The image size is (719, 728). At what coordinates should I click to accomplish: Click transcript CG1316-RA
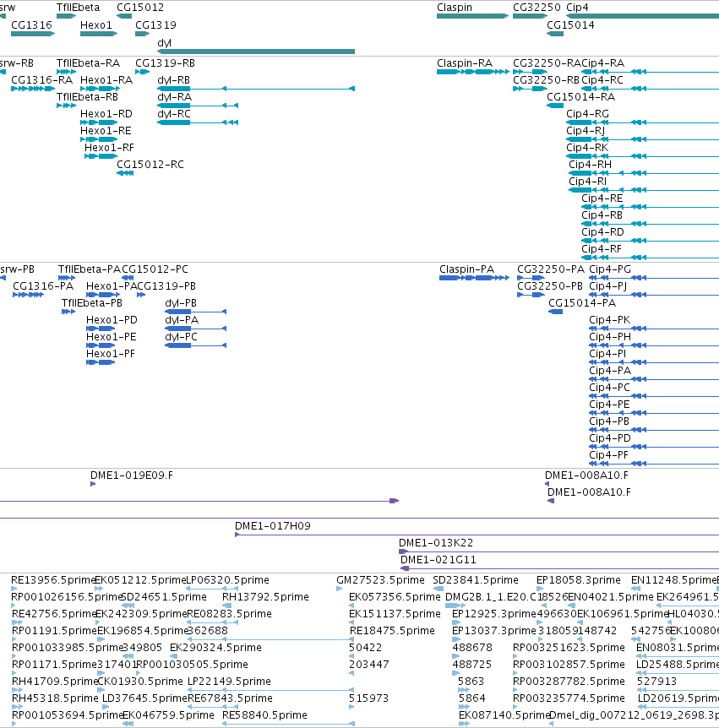(33, 89)
